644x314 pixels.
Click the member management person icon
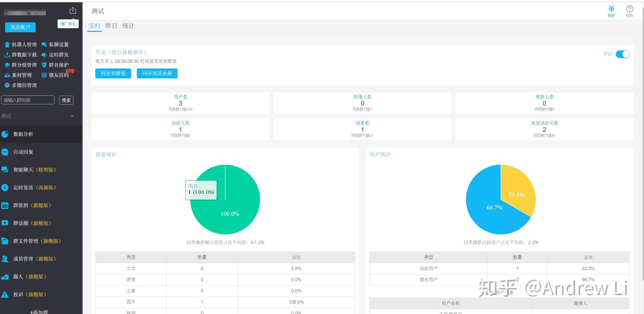tap(5, 259)
